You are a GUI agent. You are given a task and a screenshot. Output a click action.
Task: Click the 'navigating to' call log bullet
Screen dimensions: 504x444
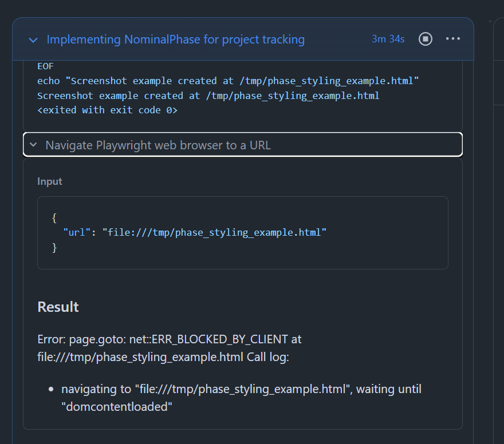[241, 398]
